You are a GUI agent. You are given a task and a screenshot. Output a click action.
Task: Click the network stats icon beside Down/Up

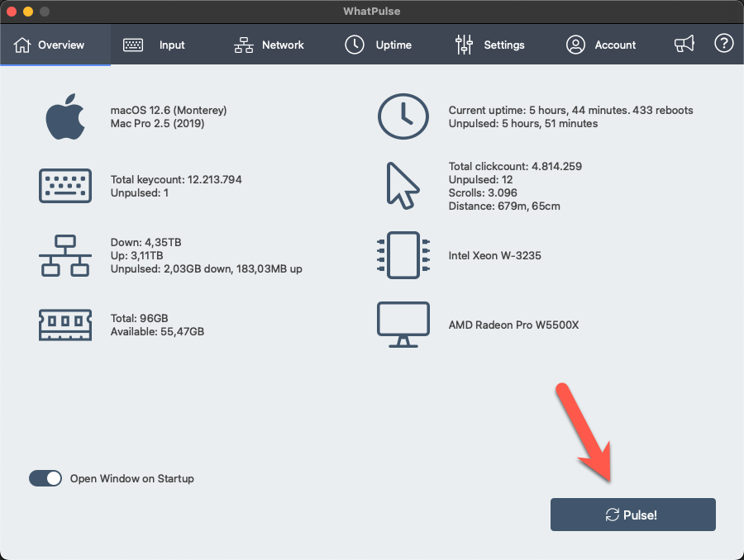tap(65, 255)
